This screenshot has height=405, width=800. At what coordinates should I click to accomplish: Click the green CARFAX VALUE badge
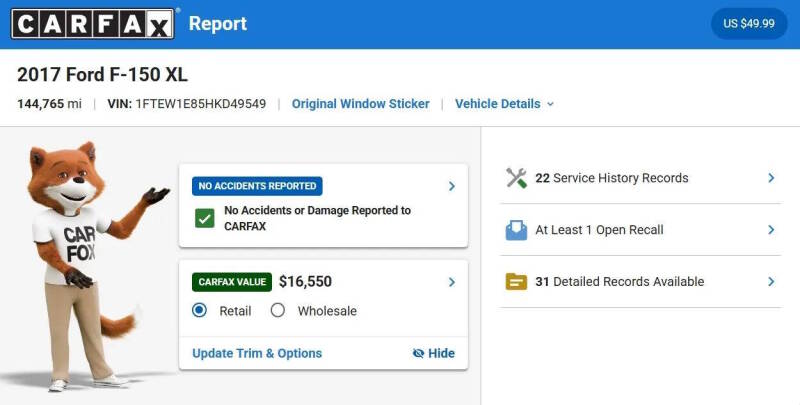232,282
